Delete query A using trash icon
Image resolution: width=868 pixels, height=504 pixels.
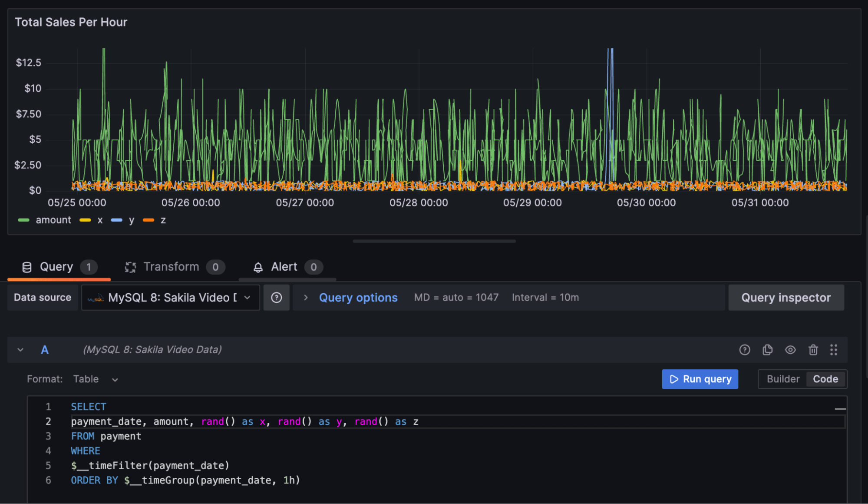tap(813, 350)
